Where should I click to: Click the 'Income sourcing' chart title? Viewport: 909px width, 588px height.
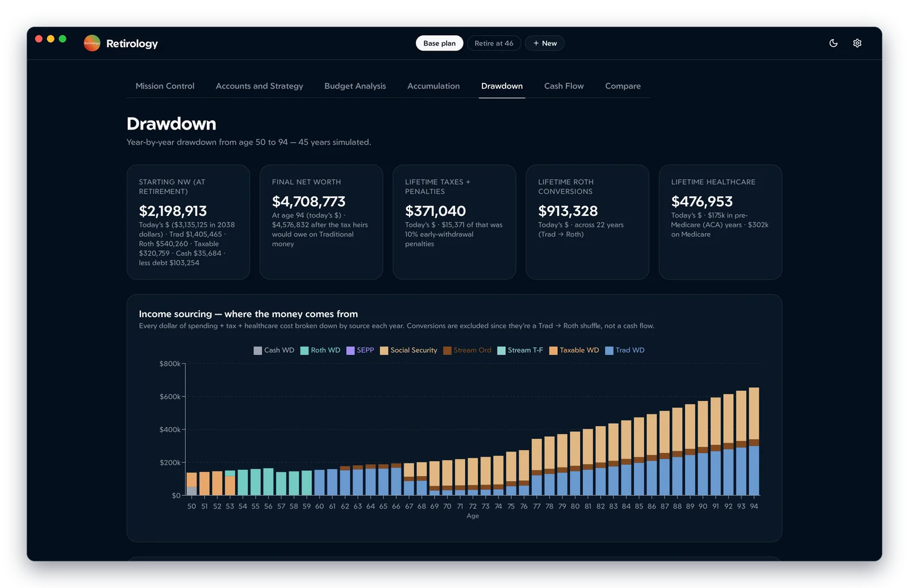[248, 314]
